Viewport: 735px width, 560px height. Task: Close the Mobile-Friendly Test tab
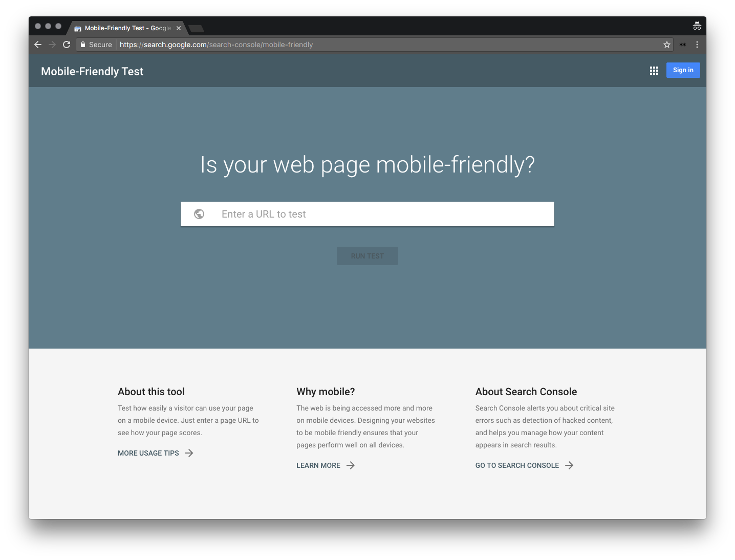click(179, 28)
